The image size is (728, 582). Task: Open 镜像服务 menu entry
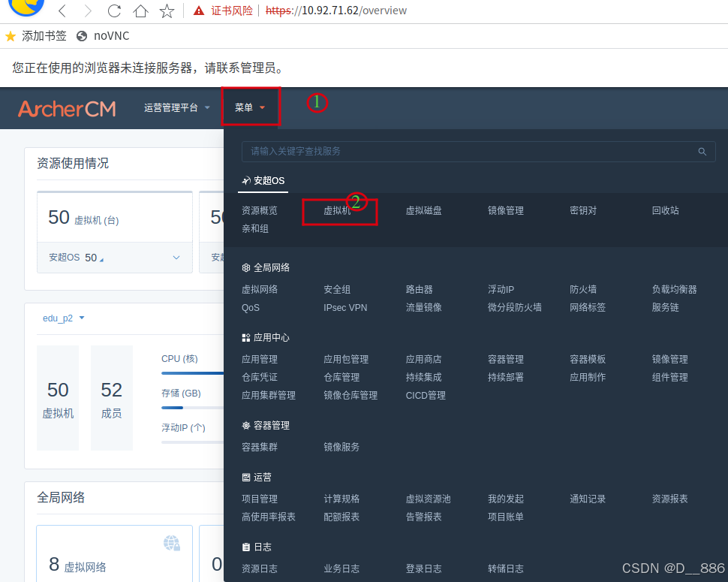341,447
